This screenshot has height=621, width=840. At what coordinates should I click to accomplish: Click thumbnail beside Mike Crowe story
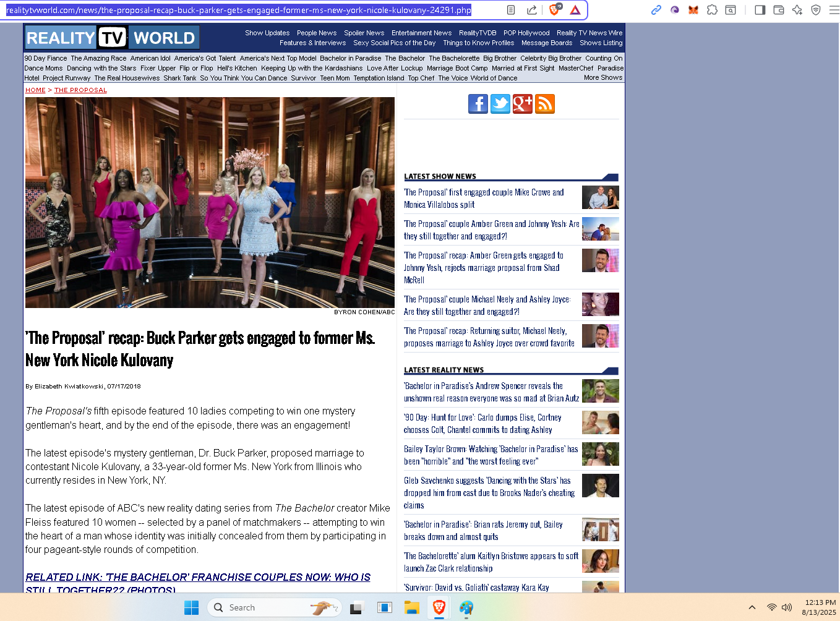click(x=601, y=197)
